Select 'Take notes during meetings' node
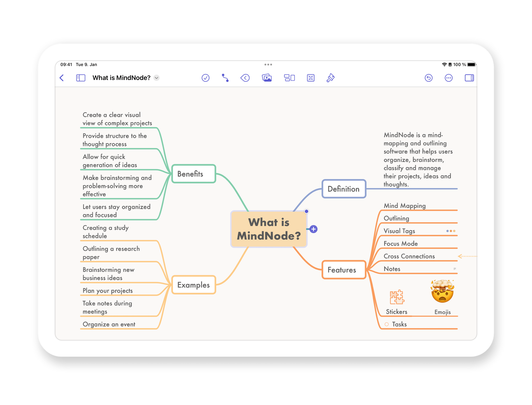Image resolution: width=532 pixels, height=405 pixels. coord(107,307)
